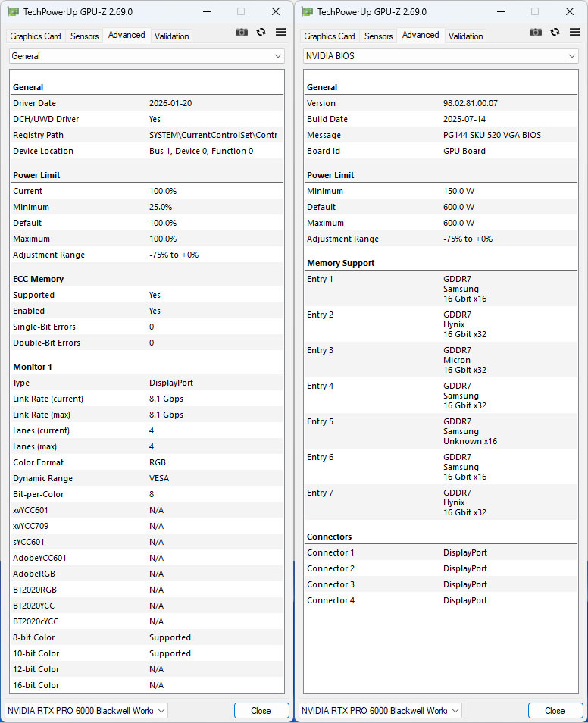Image resolution: width=588 pixels, height=723 pixels.
Task: Open hamburger menu in left GPU-Z window
Action: click(x=280, y=32)
